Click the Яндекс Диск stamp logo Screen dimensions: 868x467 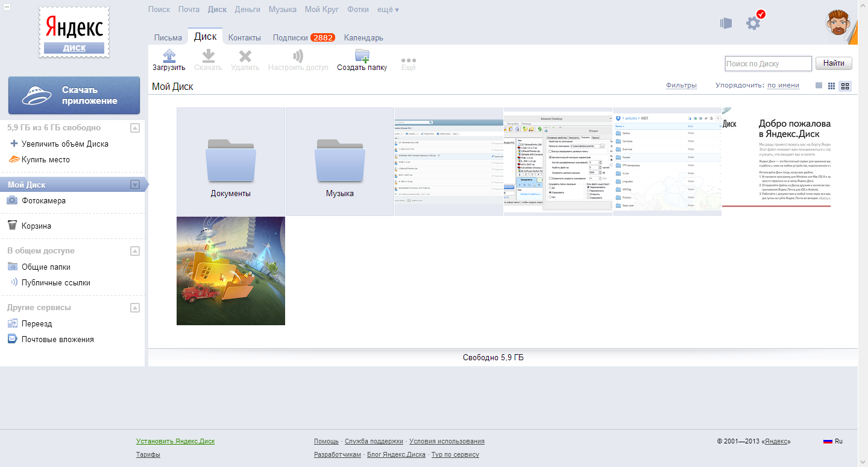point(74,33)
